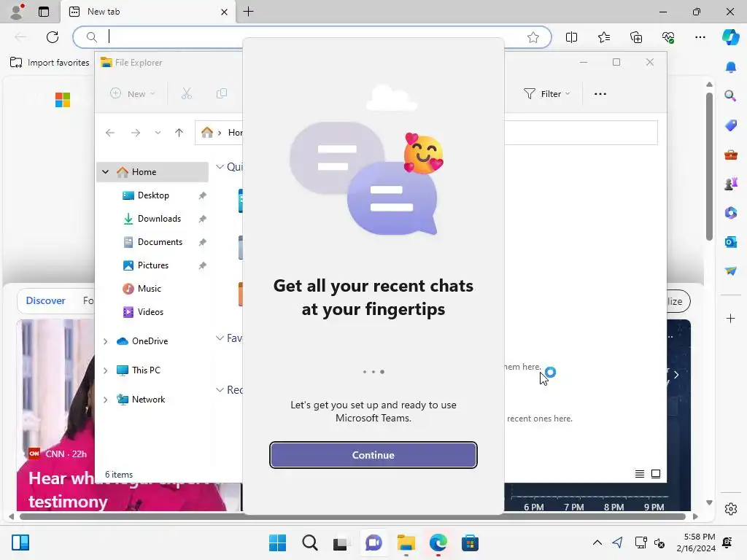
Task: Open taskbar Search
Action: coord(309,542)
